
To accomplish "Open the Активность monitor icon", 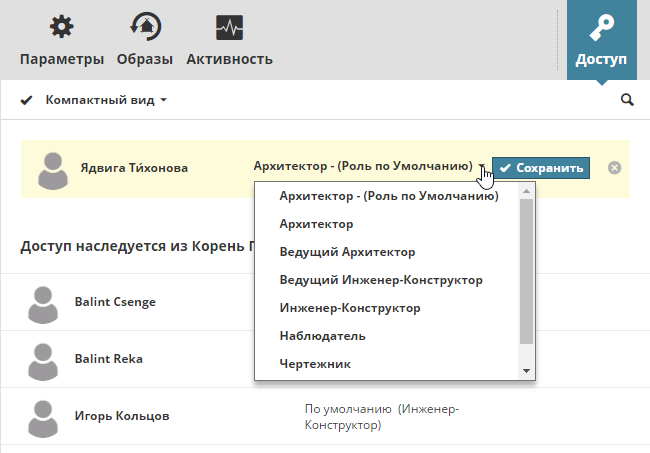I will click(229, 28).
